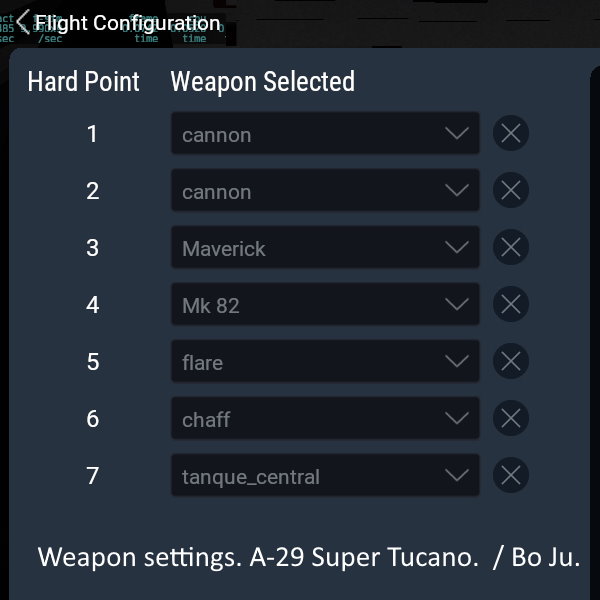Open hard point 1 cannon dropdown
This screenshot has height=600, width=600.
pyautogui.click(x=324, y=134)
